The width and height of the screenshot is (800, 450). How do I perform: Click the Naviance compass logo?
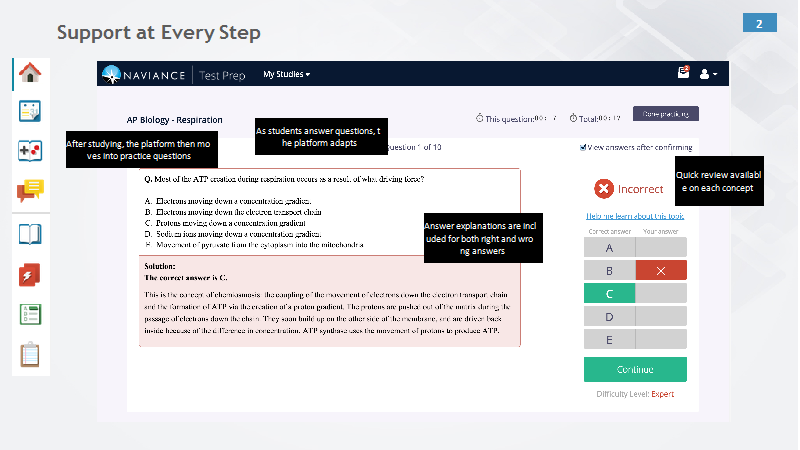pyautogui.click(x=111, y=74)
